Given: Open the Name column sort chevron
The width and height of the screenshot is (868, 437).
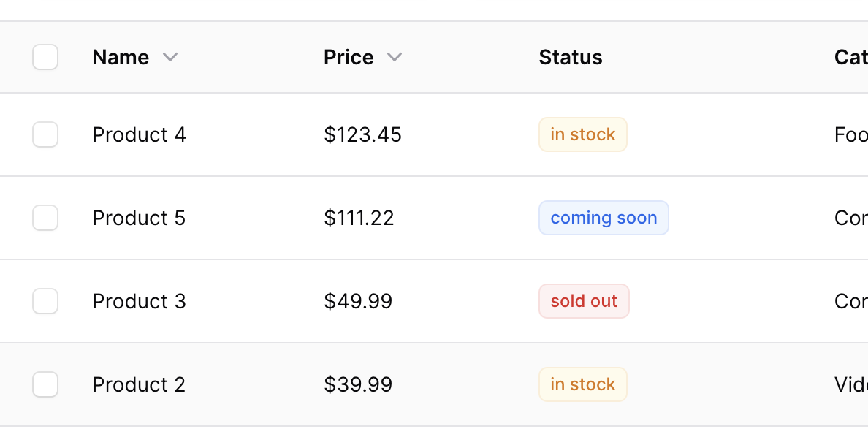Looking at the screenshot, I should click(x=170, y=57).
